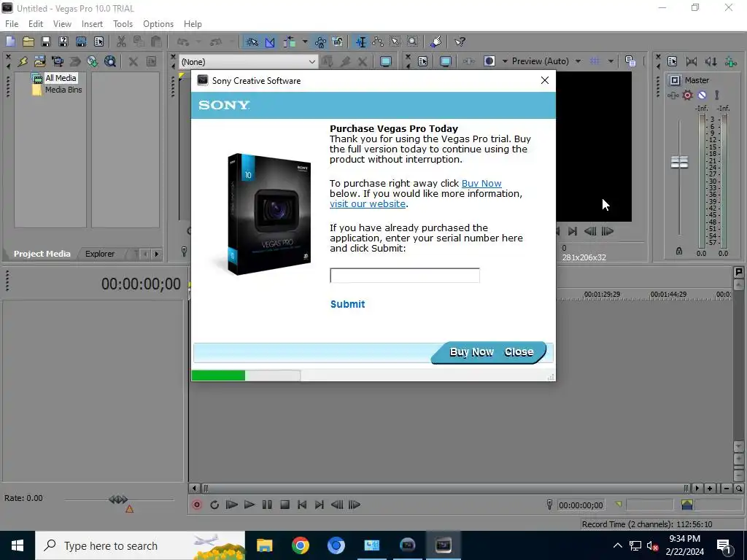This screenshot has width=747, height=560.
Task: Click Video Preview on External Monitor icon
Action: 446,61
